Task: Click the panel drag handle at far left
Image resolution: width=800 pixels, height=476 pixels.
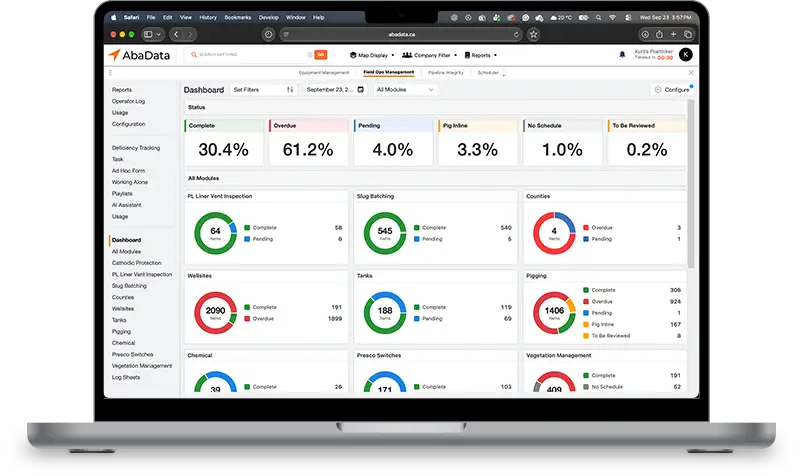Action: pyautogui.click(x=110, y=72)
